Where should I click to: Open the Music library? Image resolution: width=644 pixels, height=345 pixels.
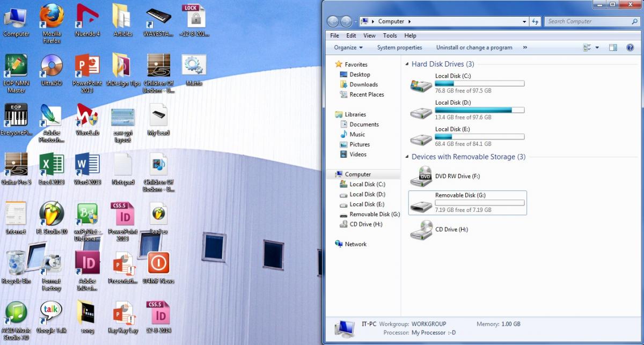pyautogui.click(x=352, y=134)
